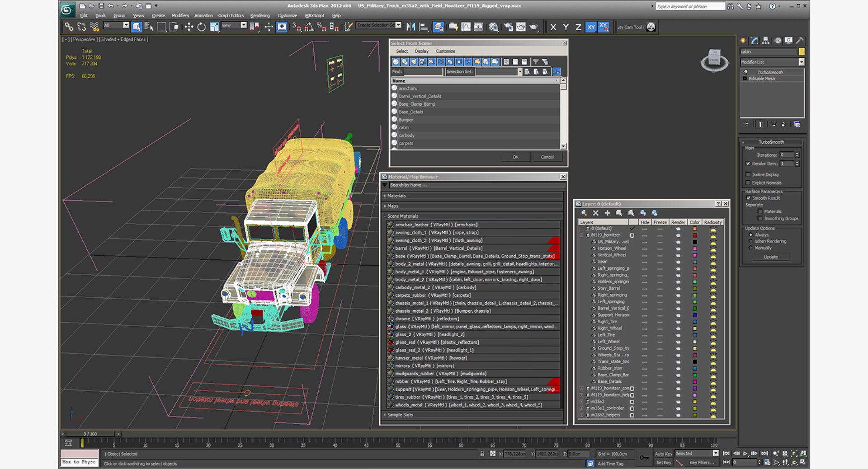The width and height of the screenshot is (868, 469).
Task: Open the Manage Layers toolbar icon
Action: 439,27
